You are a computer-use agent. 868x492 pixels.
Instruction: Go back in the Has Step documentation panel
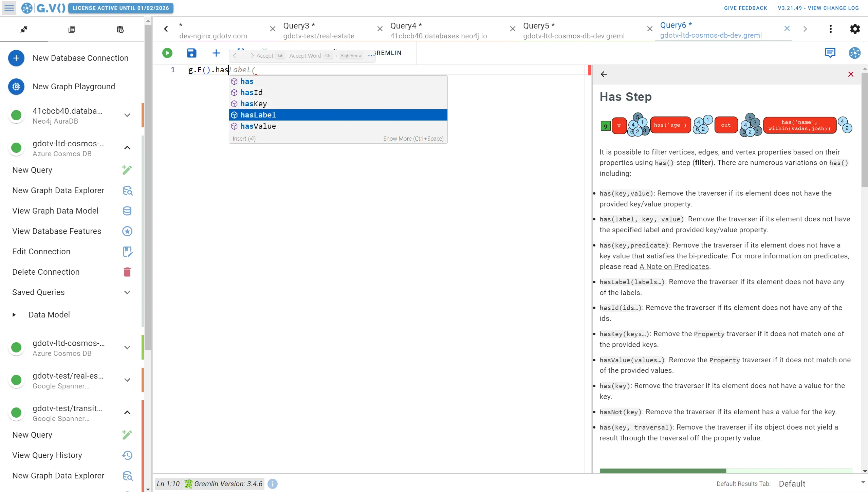pos(604,74)
